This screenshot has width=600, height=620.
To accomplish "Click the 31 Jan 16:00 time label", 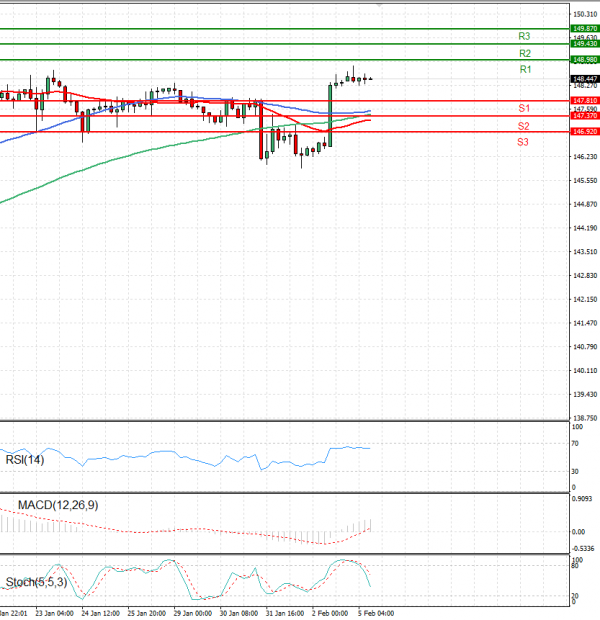I will (285, 613).
